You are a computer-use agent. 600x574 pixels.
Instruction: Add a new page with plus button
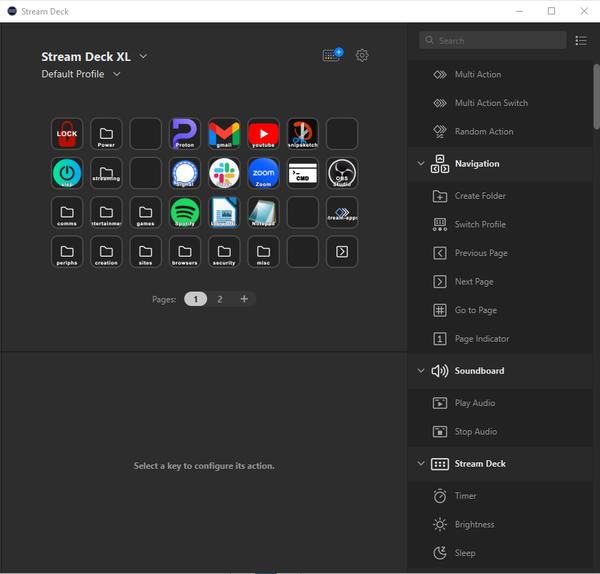click(244, 299)
